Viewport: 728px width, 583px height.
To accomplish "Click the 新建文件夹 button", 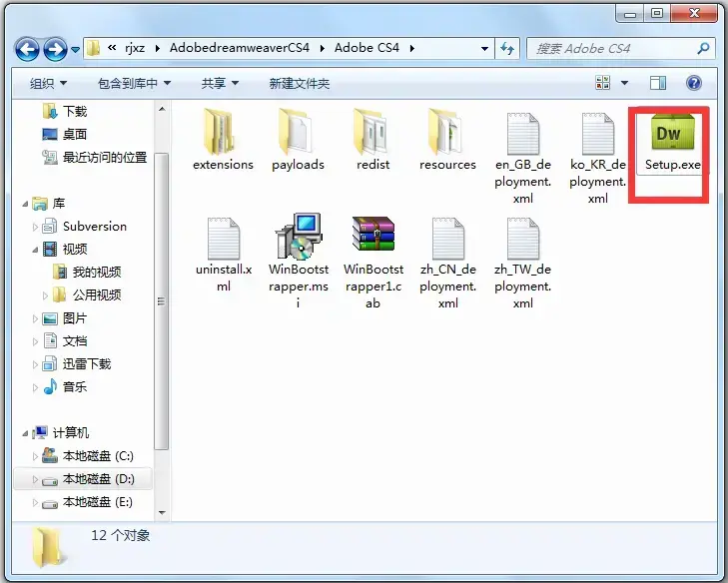I will point(299,84).
